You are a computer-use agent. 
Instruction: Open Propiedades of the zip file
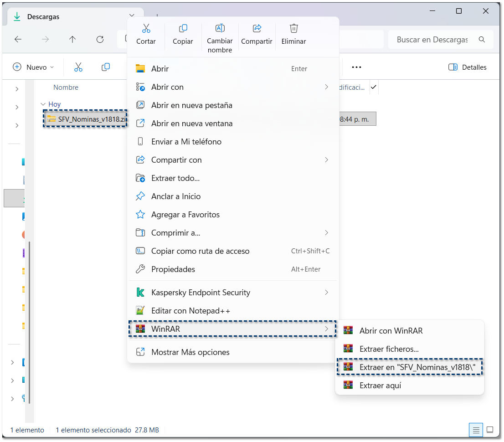click(x=173, y=269)
